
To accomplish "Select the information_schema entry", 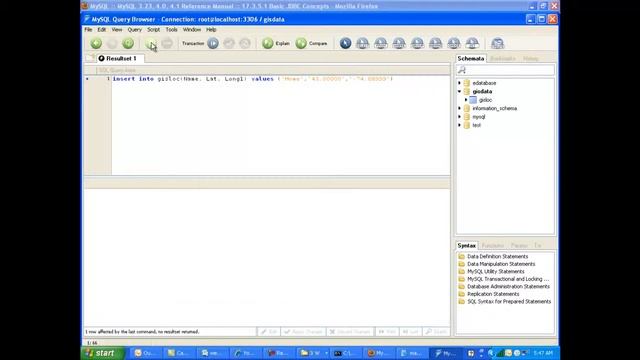I will coord(495,109).
